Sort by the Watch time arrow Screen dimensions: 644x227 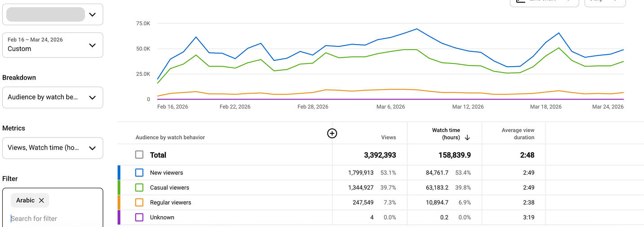pyautogui.click(x=467, y=138)
